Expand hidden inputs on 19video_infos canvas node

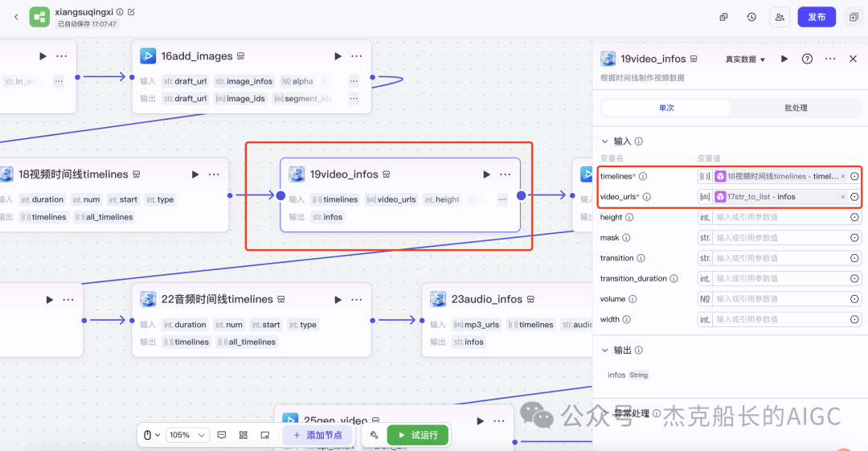pos(502,199)
